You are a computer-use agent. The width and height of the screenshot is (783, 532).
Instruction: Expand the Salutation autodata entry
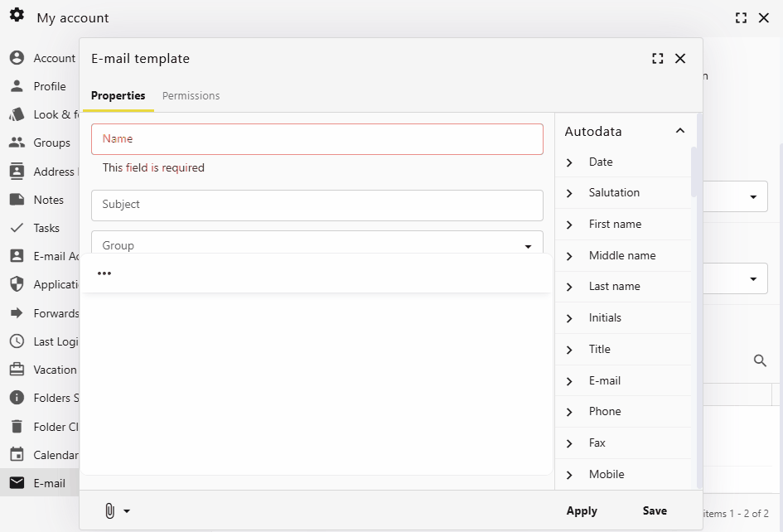point(569,192)
